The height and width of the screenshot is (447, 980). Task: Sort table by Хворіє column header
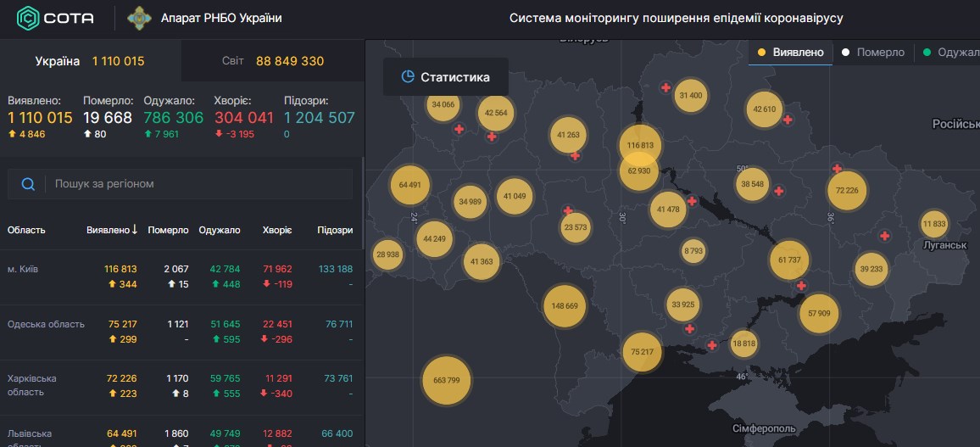coord(277,230)
